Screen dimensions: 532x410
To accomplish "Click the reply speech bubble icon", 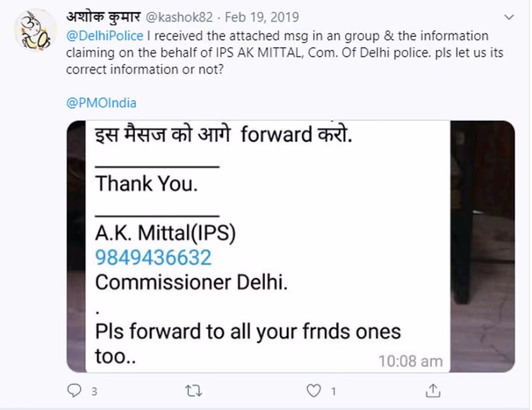I will coord(74,390).
